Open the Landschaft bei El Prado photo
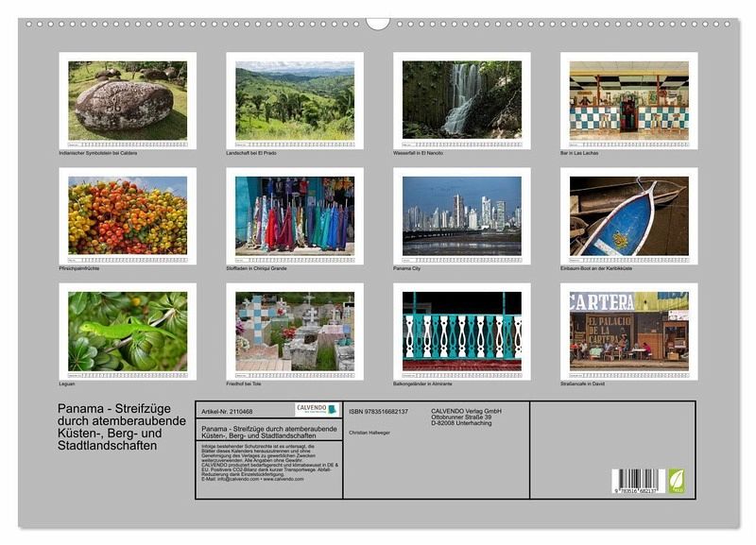 point(295,101)
